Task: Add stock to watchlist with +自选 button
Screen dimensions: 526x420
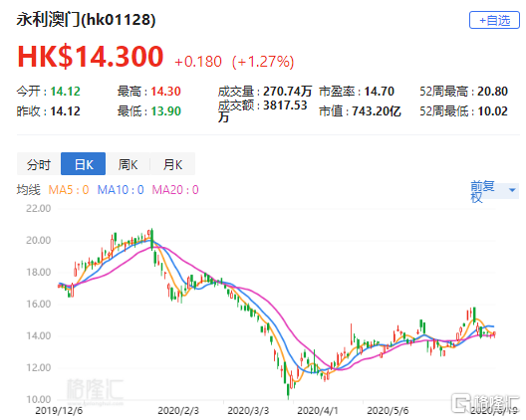Action: (x=494, y=20)
